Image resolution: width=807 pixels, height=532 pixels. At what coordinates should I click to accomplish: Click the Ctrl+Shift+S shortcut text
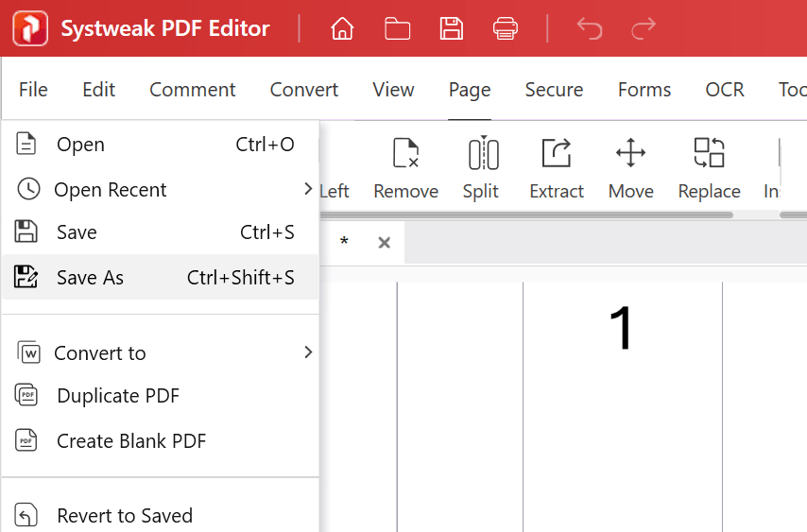pyautogui.click(x=240, y=277)
